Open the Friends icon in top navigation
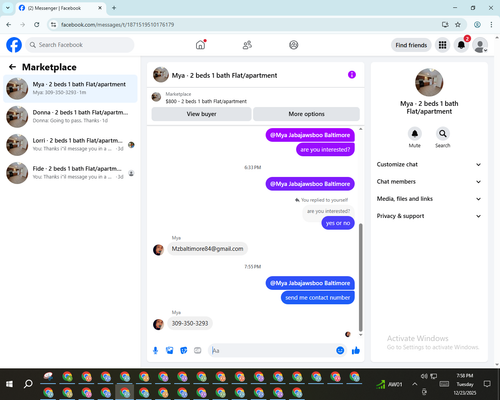 point(247,45)
